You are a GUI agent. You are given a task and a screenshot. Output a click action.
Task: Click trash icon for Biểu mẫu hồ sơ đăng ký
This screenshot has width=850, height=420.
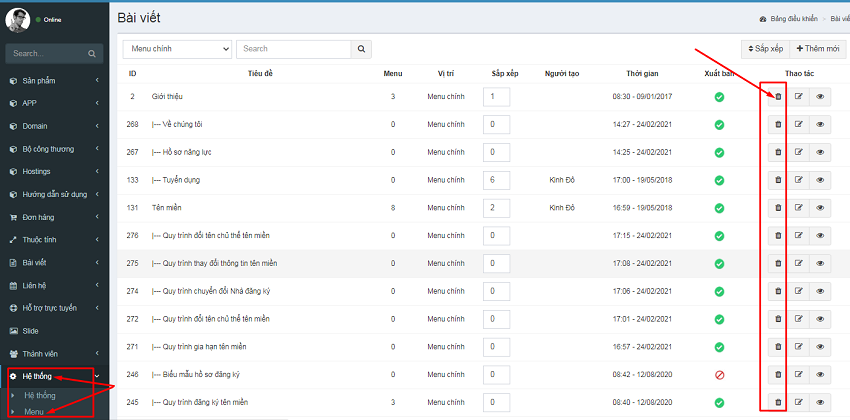[x=777, y=374]
